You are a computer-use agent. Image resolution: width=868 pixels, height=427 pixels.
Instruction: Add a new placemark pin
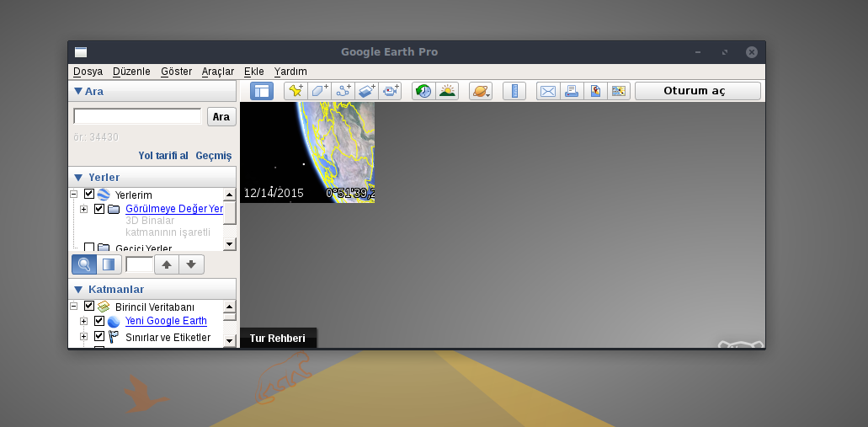296,91
